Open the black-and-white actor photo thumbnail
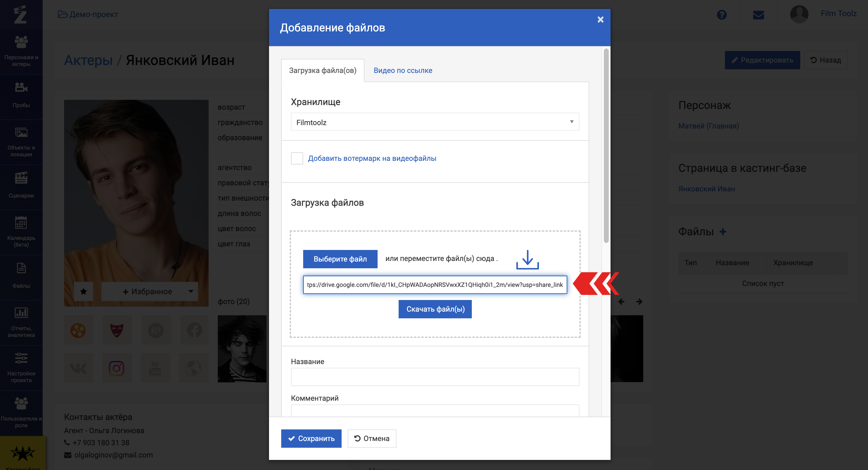 (242, 349)
